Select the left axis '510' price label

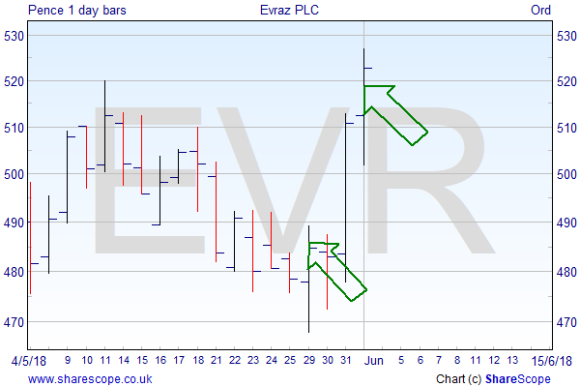pos(14,128)
